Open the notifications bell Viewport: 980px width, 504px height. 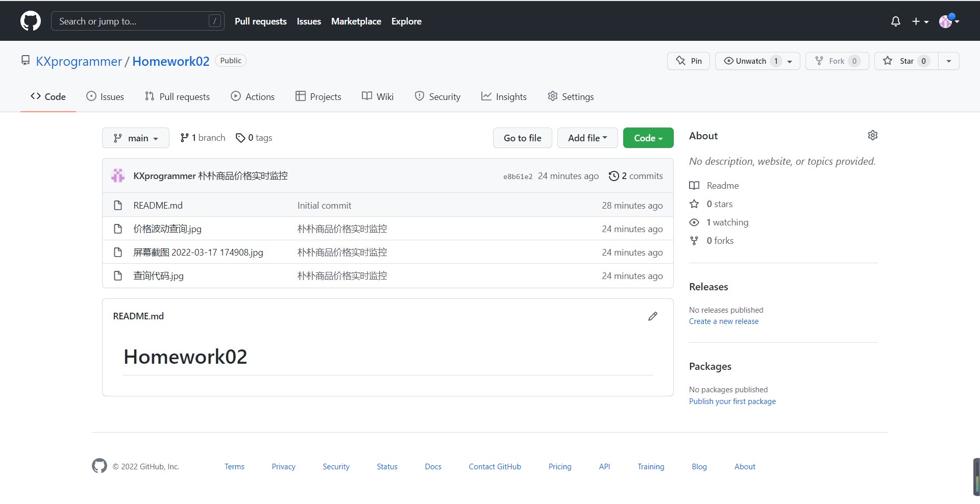pyautogui.click(x=895, y=21)
